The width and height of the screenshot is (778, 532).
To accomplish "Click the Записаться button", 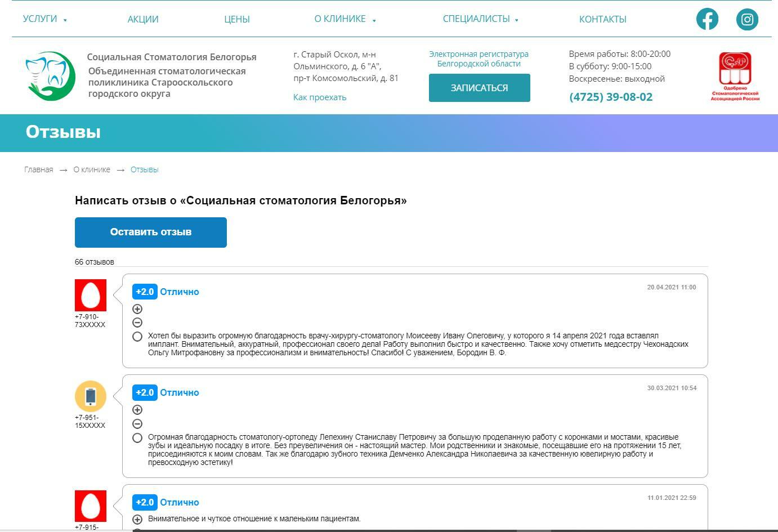I will click(x=480, y=88).
